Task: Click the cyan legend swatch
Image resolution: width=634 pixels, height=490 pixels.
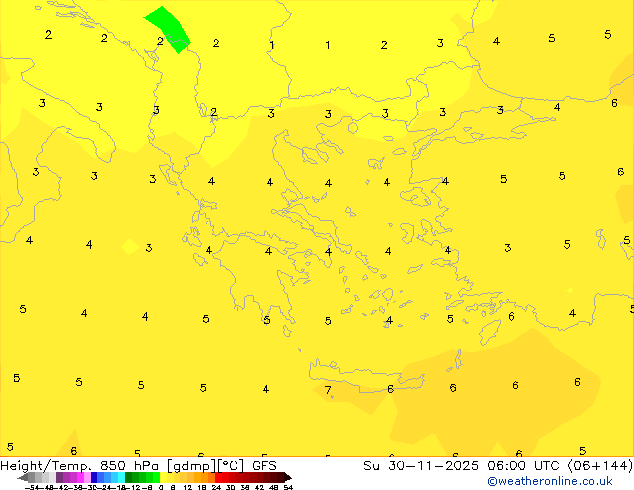Action: tap(122, 477)
